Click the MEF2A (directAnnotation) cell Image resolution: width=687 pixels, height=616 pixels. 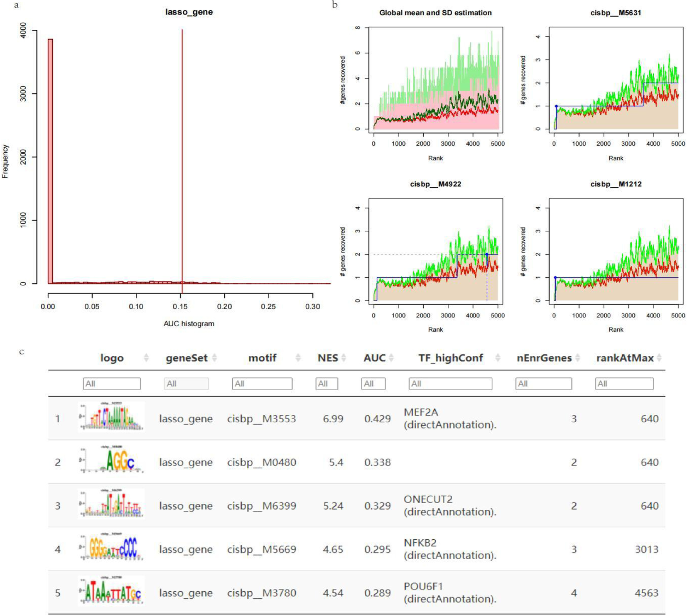[x=450, y=419]
